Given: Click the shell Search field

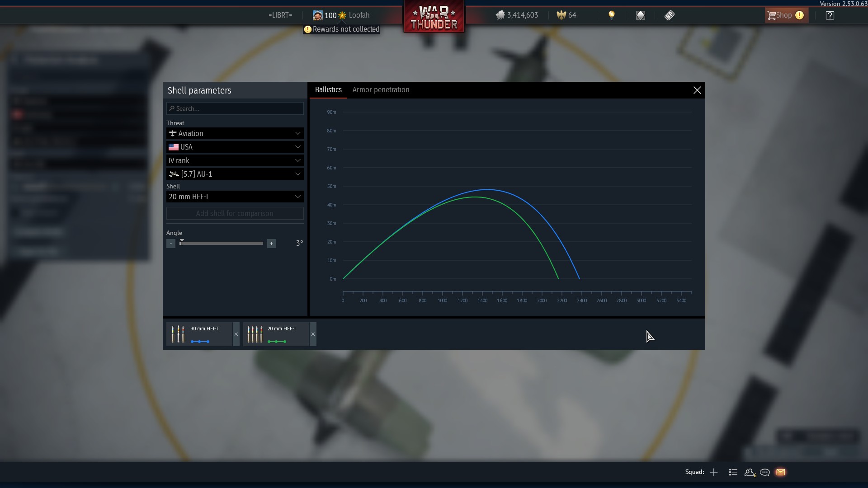Looking at the screenshot, I should pos(235,108).
